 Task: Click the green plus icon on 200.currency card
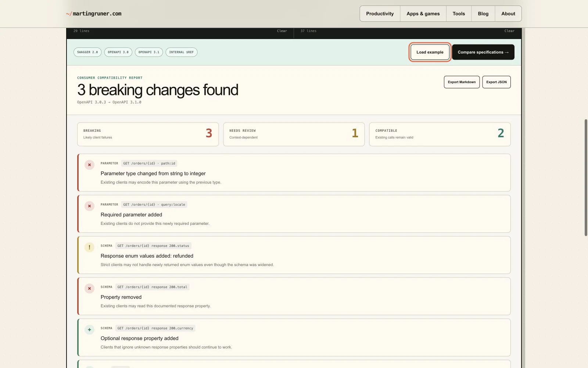click(x=89, y=330)
